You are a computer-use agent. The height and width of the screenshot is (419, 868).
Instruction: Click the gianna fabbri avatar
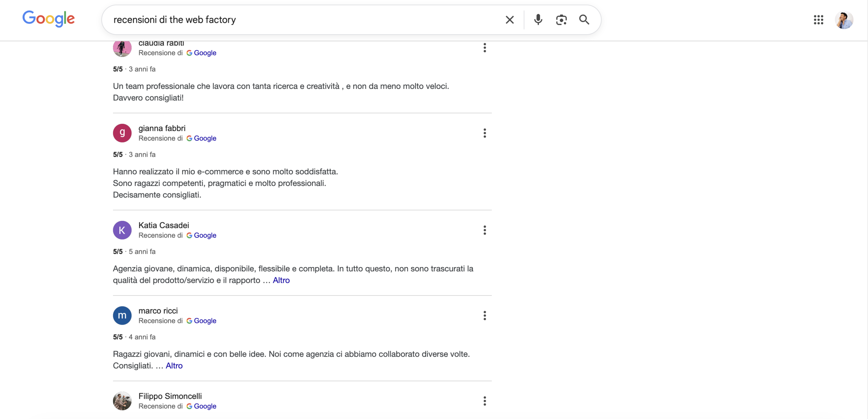point(122,133)
